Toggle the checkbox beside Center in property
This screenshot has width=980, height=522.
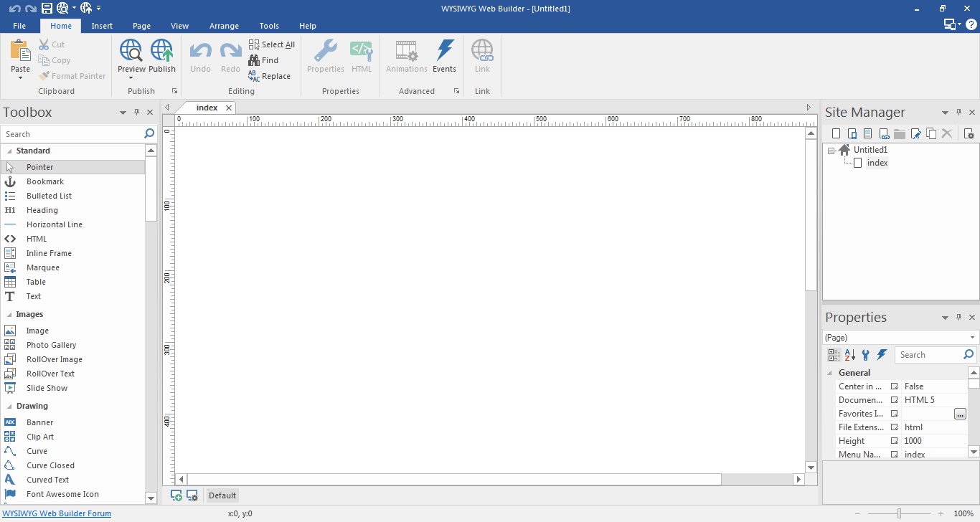click(x=893, y=386)
